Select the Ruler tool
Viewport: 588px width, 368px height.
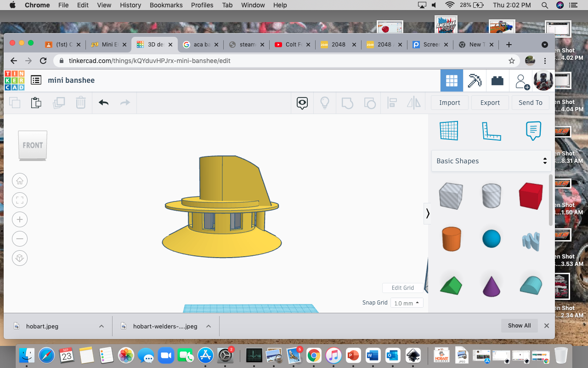[x=491, y=131]
